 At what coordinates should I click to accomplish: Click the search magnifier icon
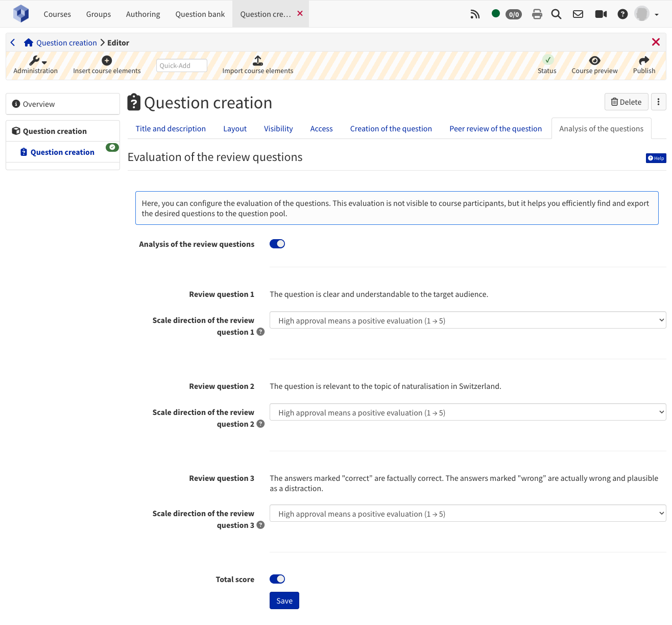coord(556,14)
